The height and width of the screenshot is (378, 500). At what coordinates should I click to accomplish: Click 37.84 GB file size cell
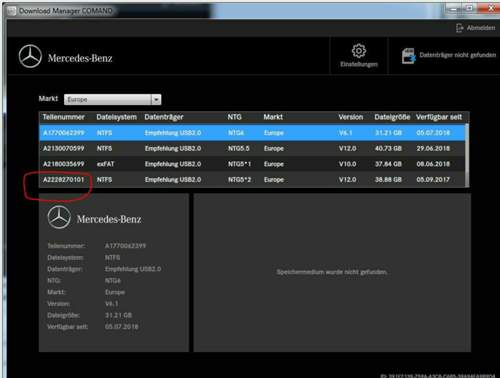388,164
